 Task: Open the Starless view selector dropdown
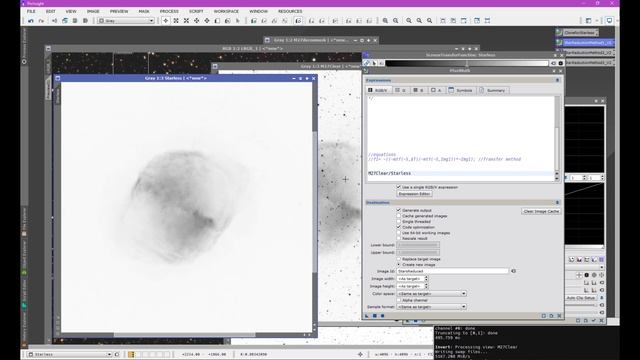coord(69,354)
